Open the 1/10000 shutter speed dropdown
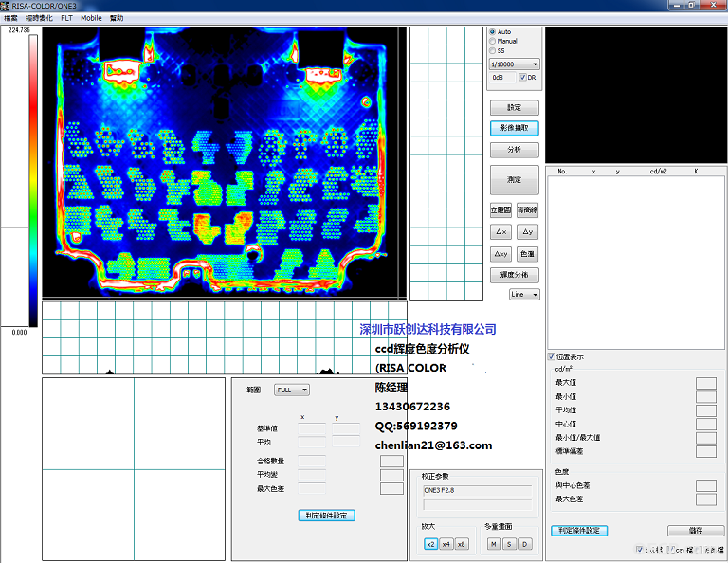728x563 pixels. pyautogui.click(x=515, y=64)
